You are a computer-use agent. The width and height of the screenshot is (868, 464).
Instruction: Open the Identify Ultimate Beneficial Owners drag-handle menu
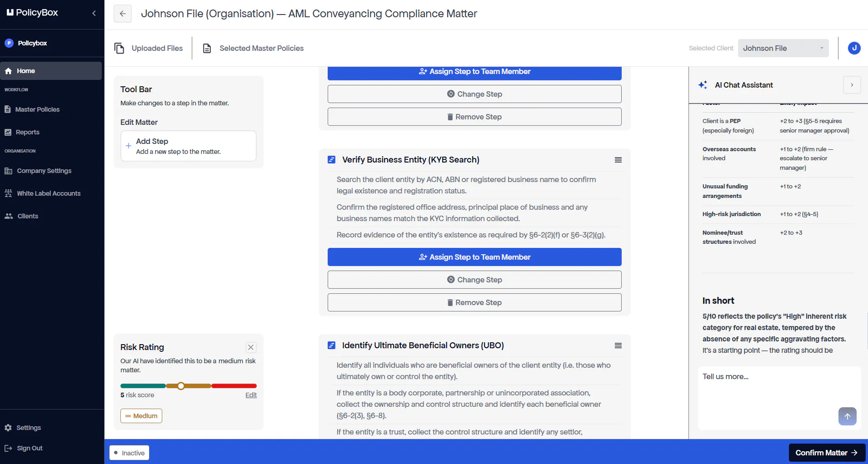click(x=618, y=346)
